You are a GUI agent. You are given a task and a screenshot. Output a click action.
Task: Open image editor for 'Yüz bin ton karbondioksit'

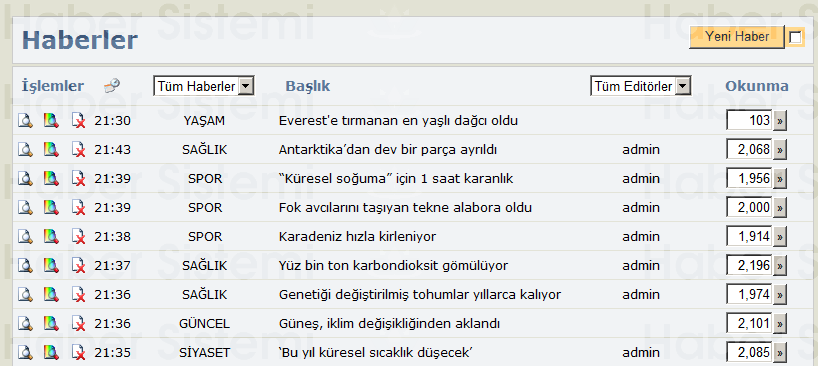point(51,266)
